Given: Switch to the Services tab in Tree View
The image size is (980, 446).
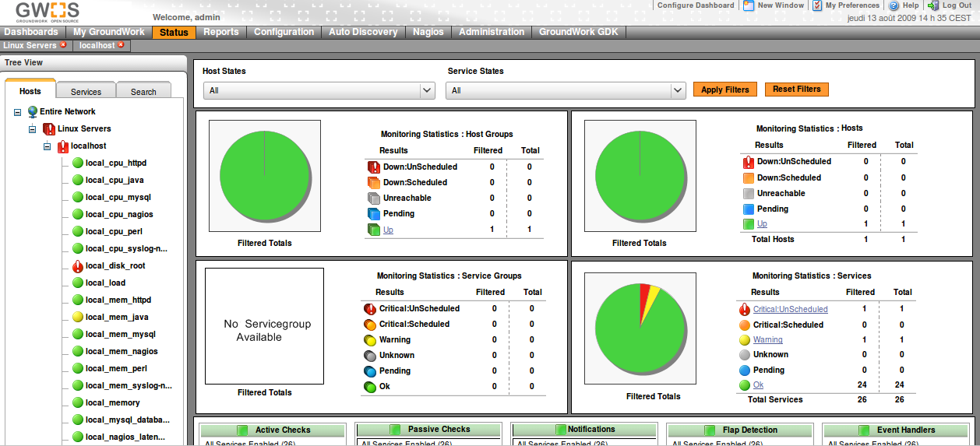Looking at the screenshot, I should coord(86,92).
